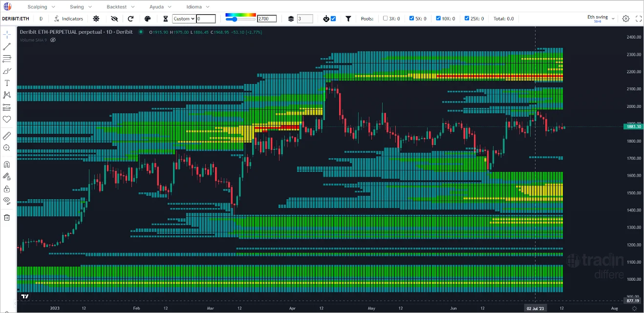Open the Indicators dialog

[x=69, y=19]
